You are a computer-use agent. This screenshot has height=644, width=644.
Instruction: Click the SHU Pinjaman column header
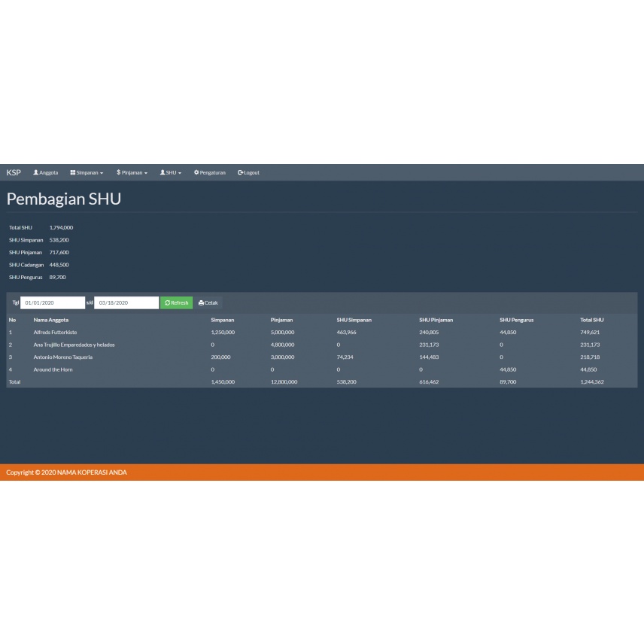pos(436,320)
